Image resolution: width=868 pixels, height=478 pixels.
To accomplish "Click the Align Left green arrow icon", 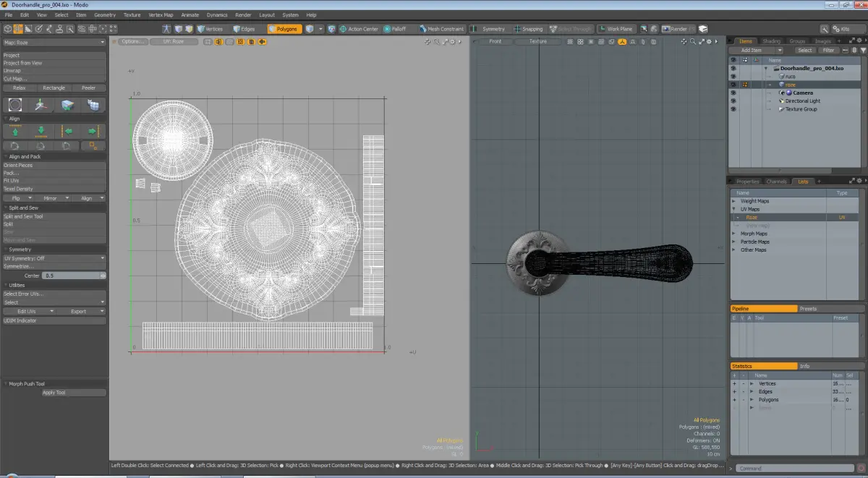I will tap(68, 131).
